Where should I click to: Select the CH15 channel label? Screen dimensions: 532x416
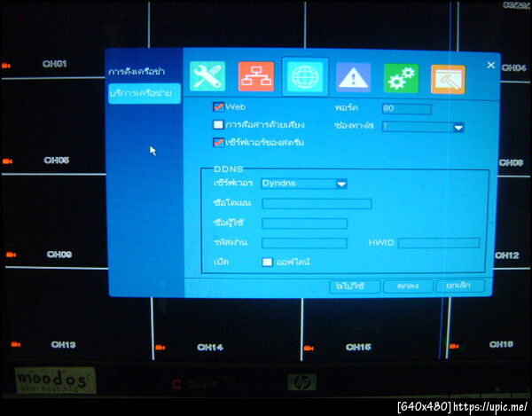click(358, 347)
